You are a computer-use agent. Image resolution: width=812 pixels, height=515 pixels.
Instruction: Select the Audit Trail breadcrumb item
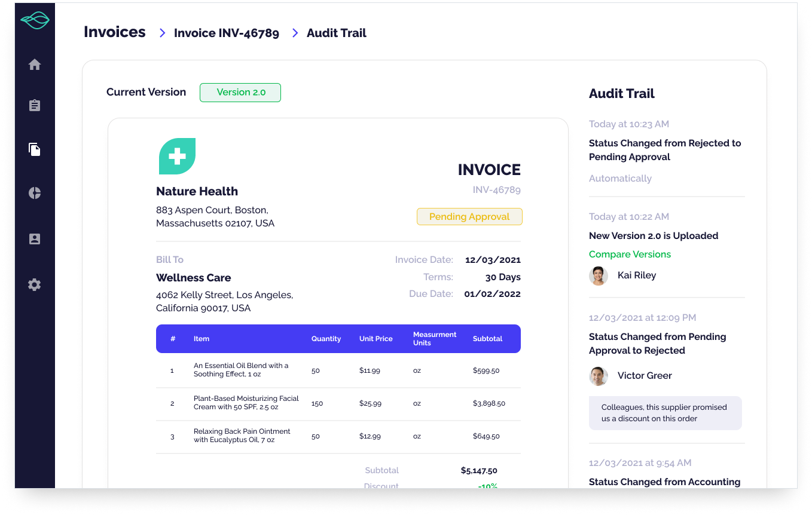(x=336, y=33)
